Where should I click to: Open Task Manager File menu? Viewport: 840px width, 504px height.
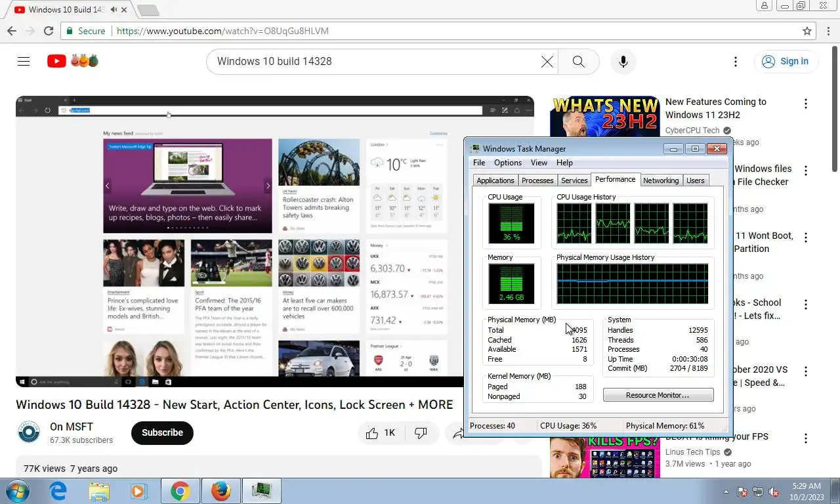click(479, 163)
